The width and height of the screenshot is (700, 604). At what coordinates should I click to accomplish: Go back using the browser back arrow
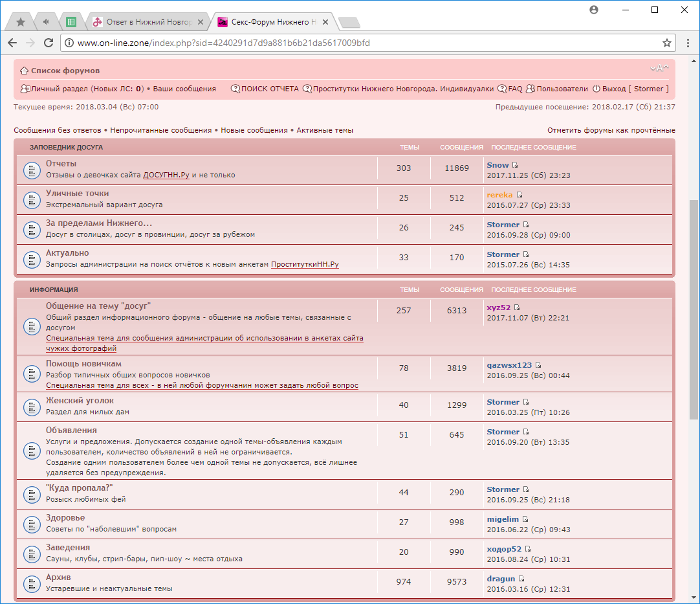[12, 43]
